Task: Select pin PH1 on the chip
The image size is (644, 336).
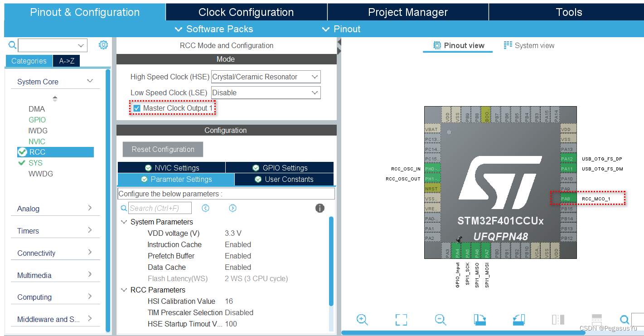Action: coord(432,179)
